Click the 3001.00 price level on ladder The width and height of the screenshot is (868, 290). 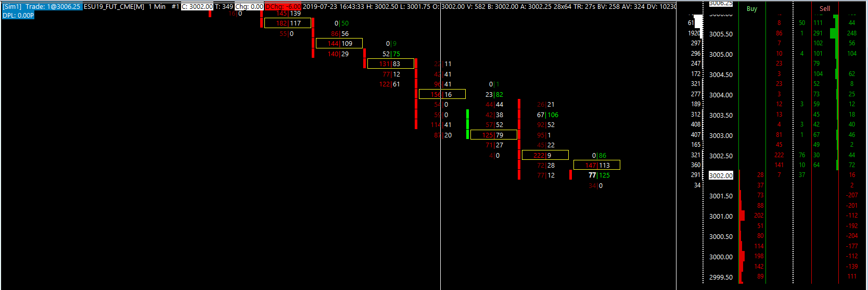pyautogui.click(x=721, y=216)
